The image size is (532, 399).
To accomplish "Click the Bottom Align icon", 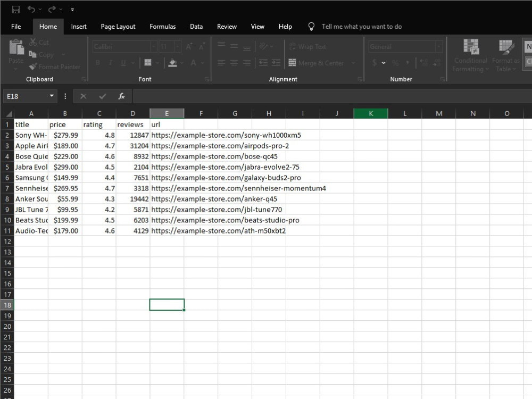I will tap(247, 47).
